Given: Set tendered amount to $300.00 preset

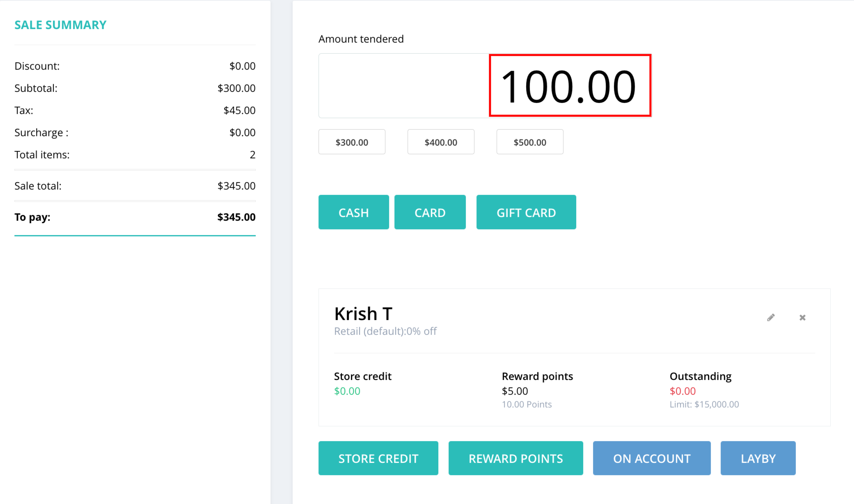Looking at the screenshot, I should point(352,142).
